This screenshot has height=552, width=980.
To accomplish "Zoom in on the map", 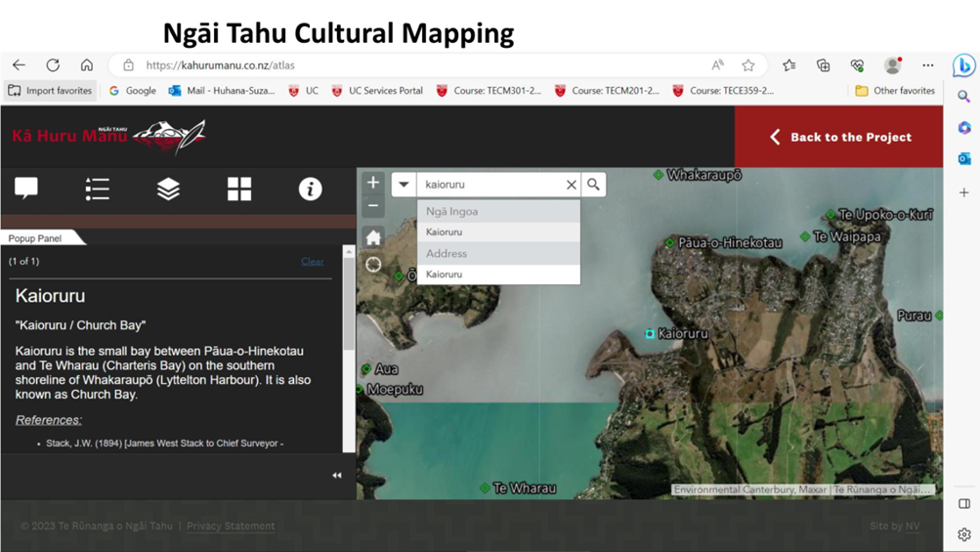I will coord(373,183).
